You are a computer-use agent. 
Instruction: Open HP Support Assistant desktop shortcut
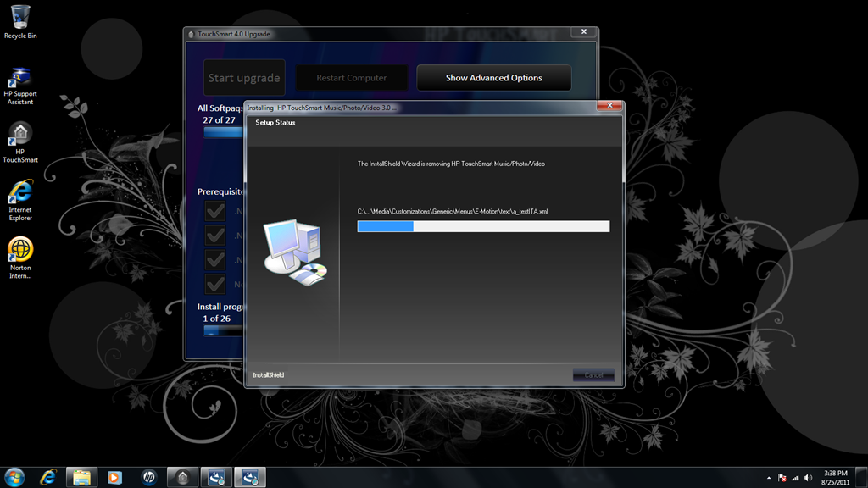point(20,86)
